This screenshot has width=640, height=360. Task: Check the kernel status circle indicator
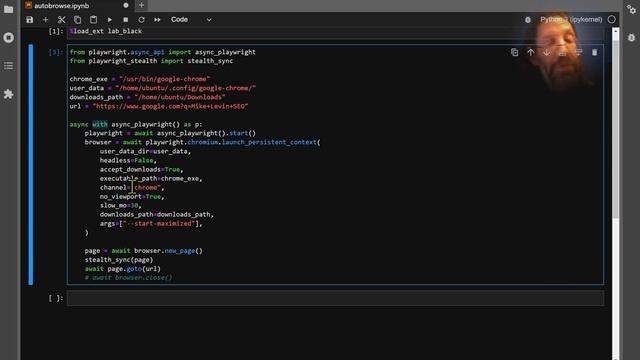[x=611, y=19]
